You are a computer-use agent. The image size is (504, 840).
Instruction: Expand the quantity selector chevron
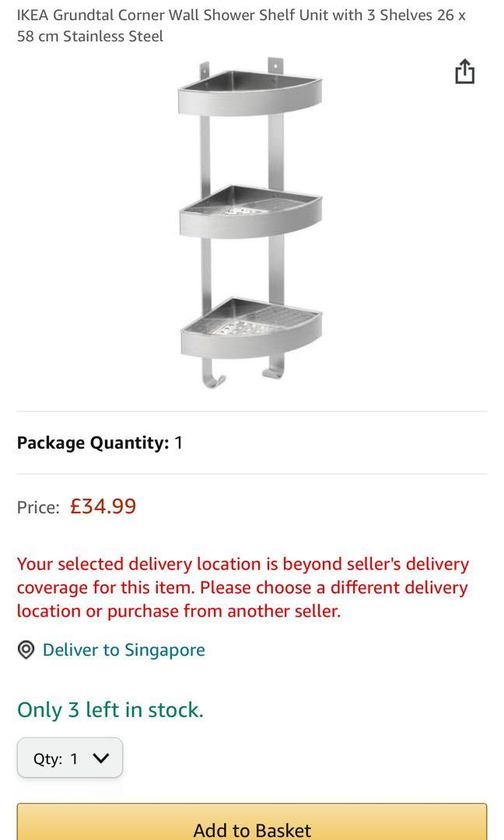(x=101, y=758)
